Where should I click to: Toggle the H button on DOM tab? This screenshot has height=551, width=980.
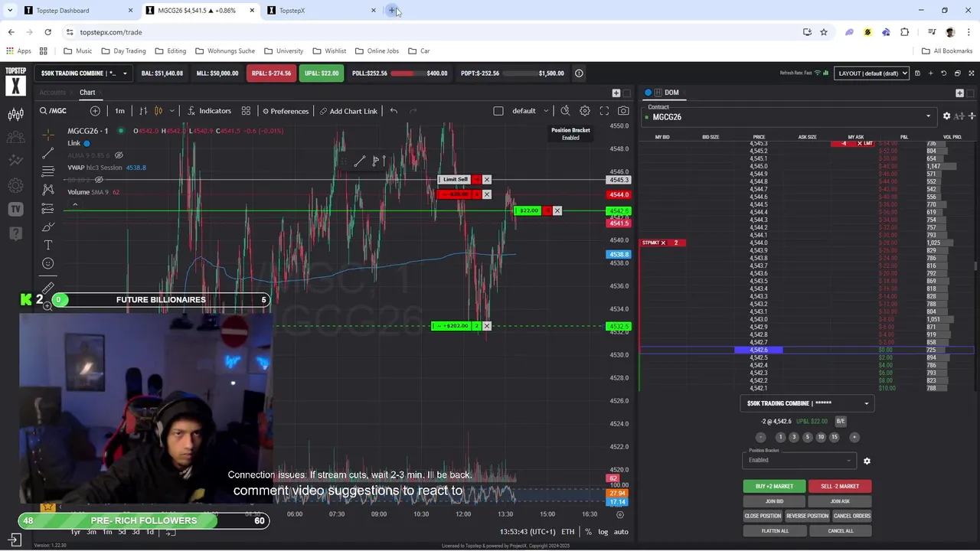pyautogui.click(x=656, y=93)
